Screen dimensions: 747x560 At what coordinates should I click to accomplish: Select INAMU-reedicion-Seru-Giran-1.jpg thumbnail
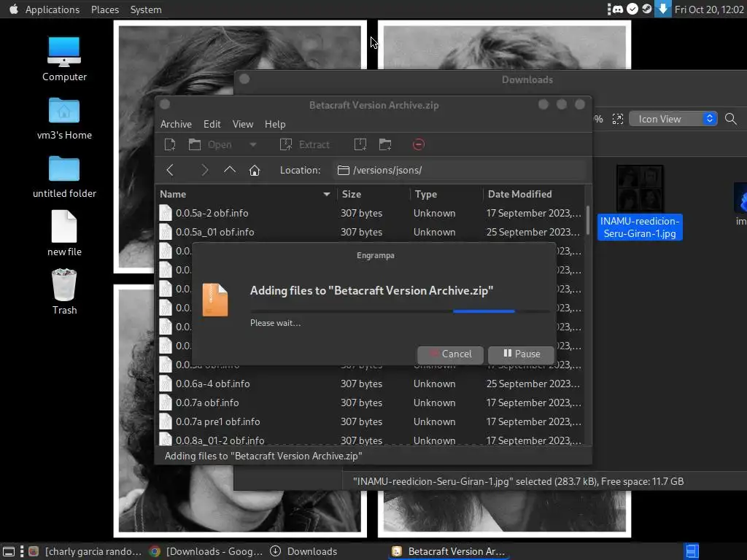640,189
